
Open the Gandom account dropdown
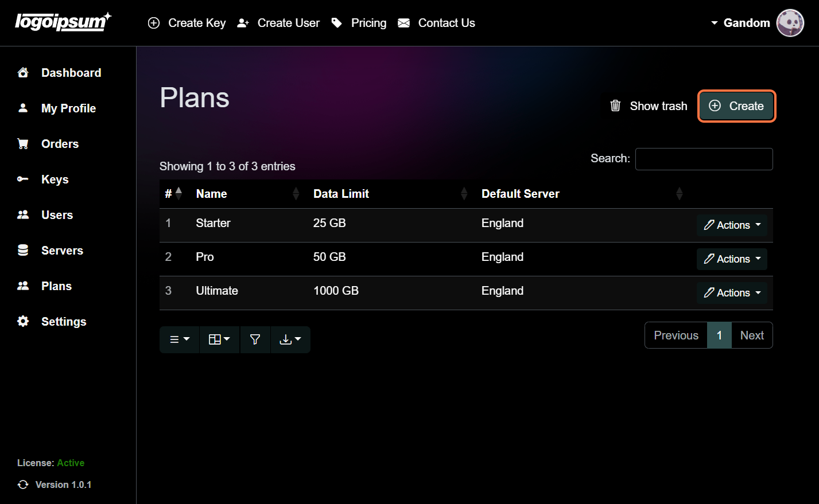746,23
